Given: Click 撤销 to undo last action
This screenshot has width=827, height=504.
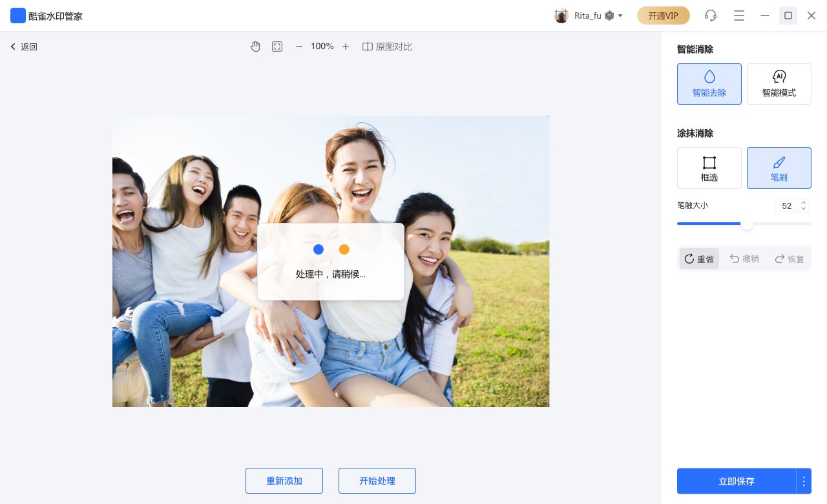Looking at the screenshot, I should point(745,258).
